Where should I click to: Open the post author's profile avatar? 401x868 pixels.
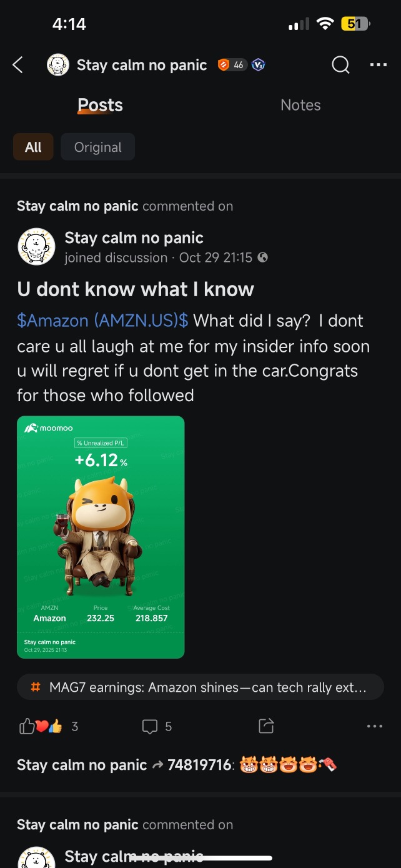(x=37, y=247)
